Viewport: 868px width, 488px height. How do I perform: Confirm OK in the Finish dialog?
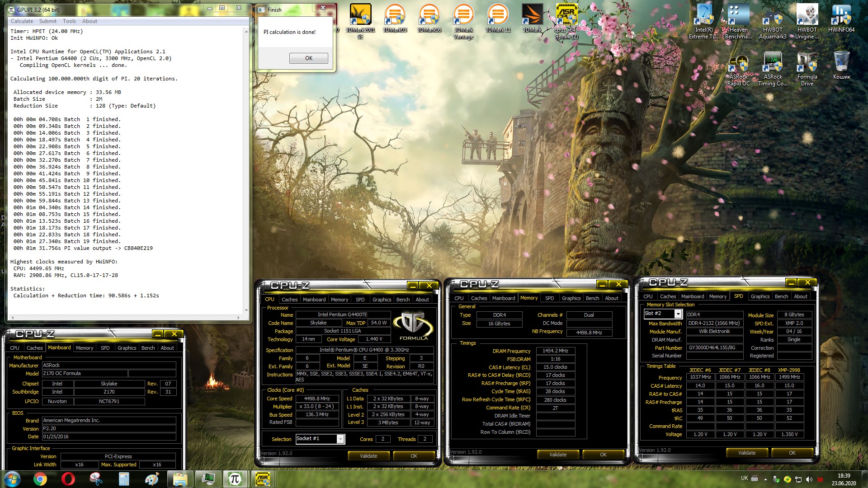309,58
